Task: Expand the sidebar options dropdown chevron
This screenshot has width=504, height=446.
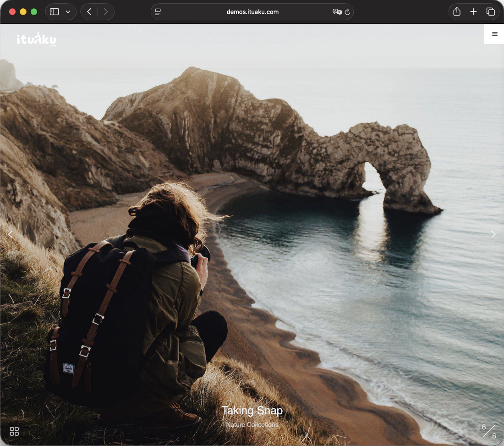Action: [68, 12]
